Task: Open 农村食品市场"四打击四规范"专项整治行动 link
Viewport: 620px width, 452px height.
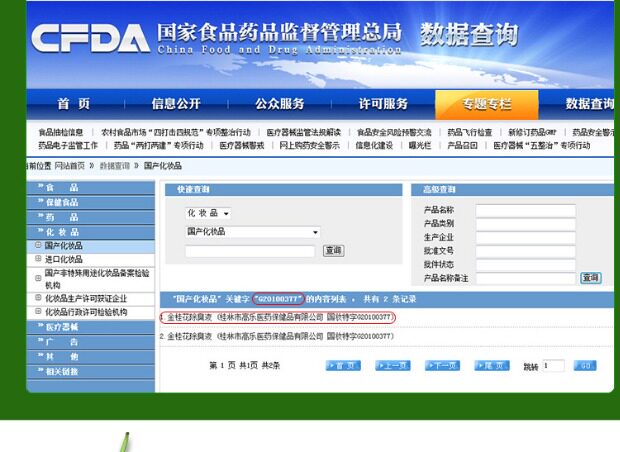Action: 176,132
